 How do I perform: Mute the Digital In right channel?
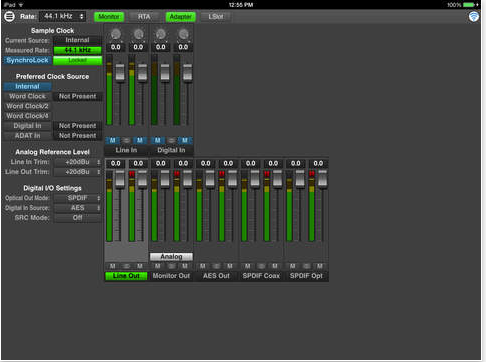(x=185, y=140)
